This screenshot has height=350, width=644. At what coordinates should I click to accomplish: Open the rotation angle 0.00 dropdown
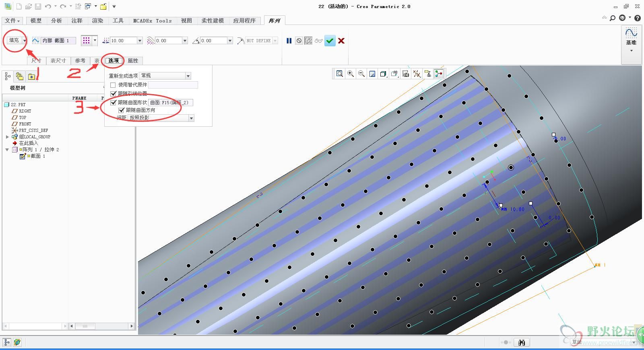pos(230,41)
